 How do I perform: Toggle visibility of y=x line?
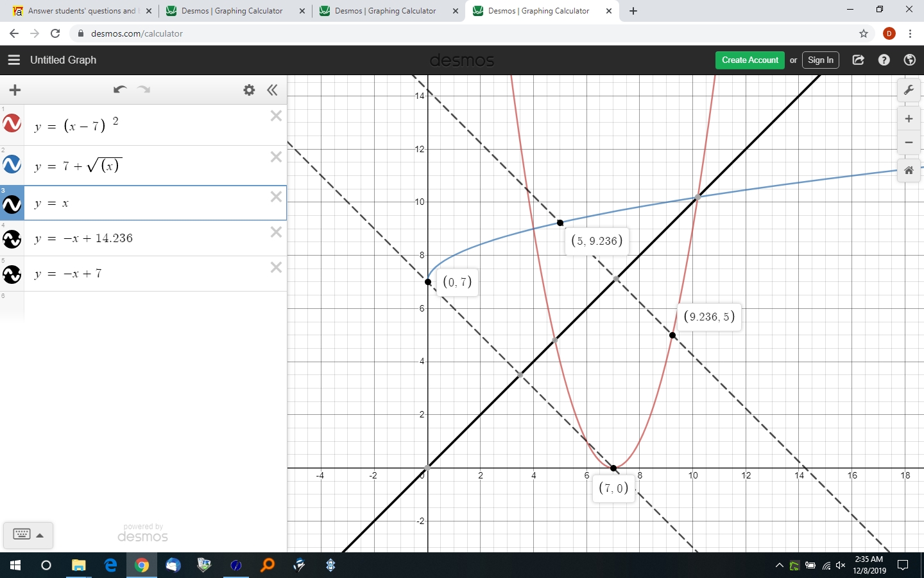coord(12,204)
